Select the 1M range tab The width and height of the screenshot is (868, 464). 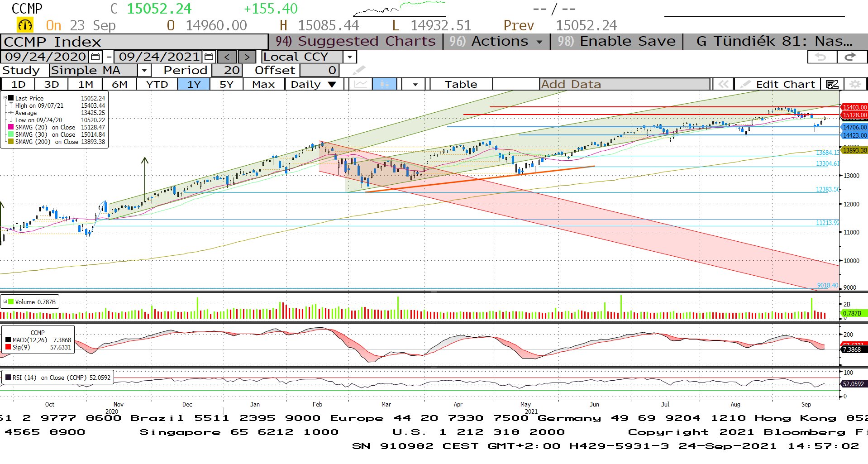(x=86, y=84)
